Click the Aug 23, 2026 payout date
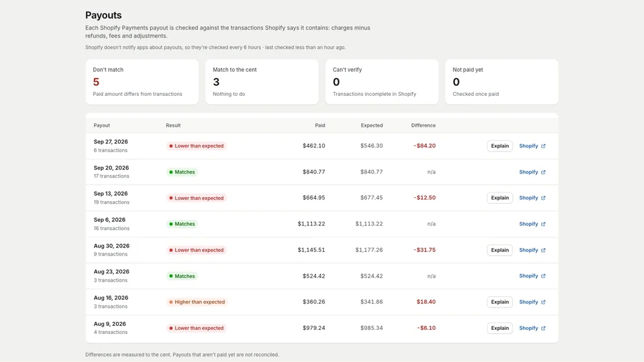Viewport: 644px width, 362px height. pos(111,271)
